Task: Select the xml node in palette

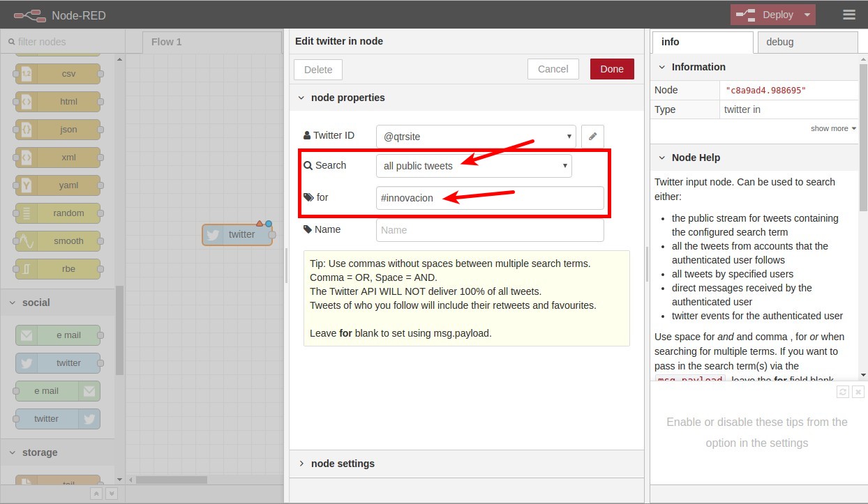Action: [x=58, y=158]
